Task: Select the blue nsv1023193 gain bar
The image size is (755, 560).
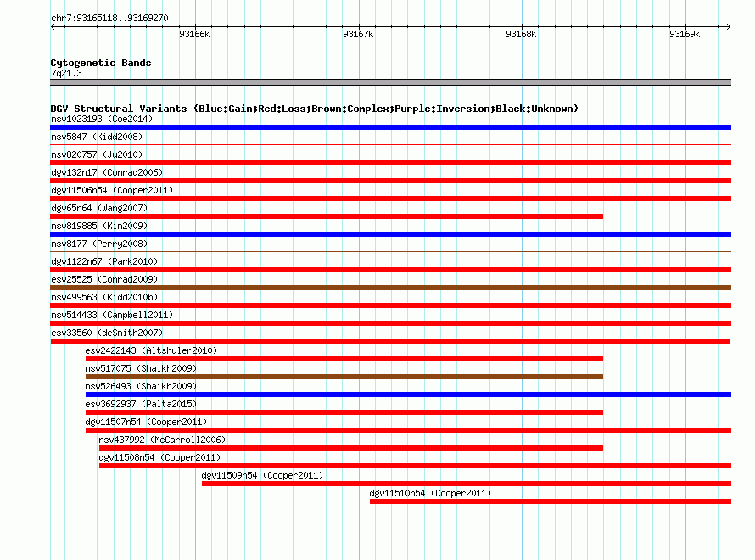Action: click(x=390, y=127)
